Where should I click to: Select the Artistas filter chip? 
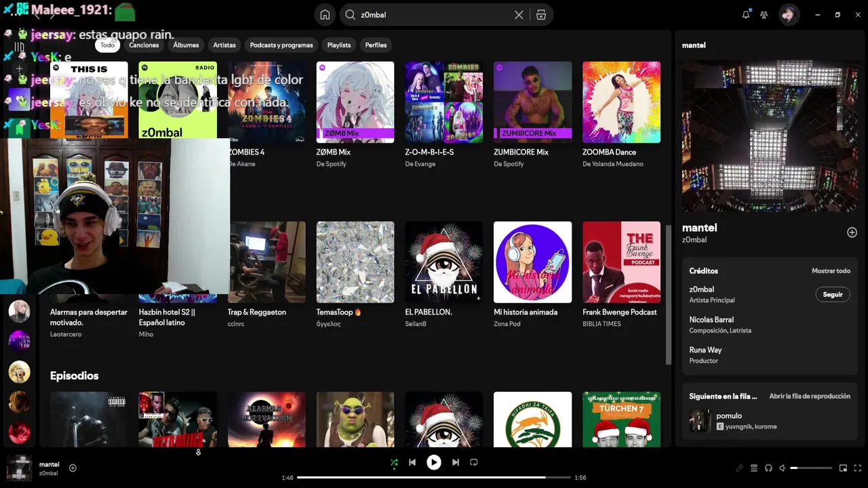click(x=224, y=45)
